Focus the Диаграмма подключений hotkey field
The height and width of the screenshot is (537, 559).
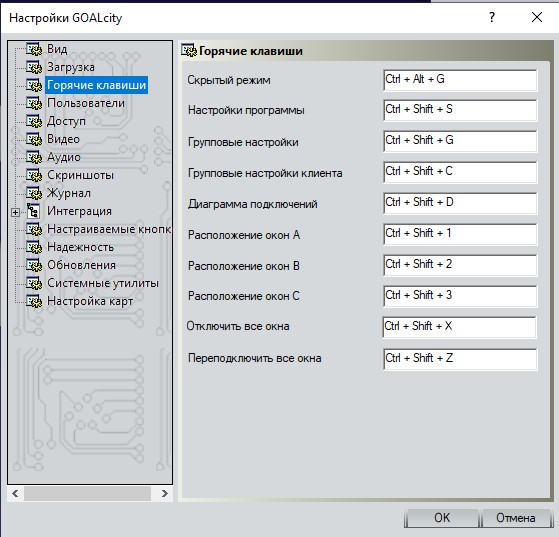tap(460, 203)
